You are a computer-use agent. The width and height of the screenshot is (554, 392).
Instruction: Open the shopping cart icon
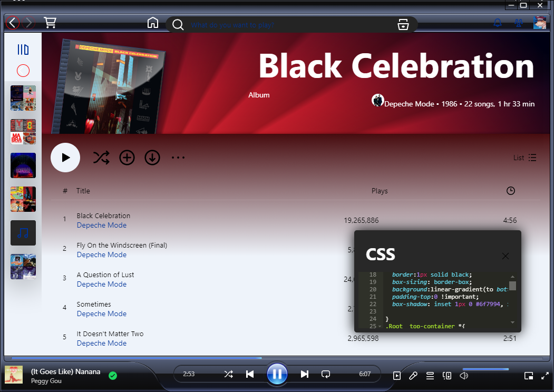(x=50, y=23)
